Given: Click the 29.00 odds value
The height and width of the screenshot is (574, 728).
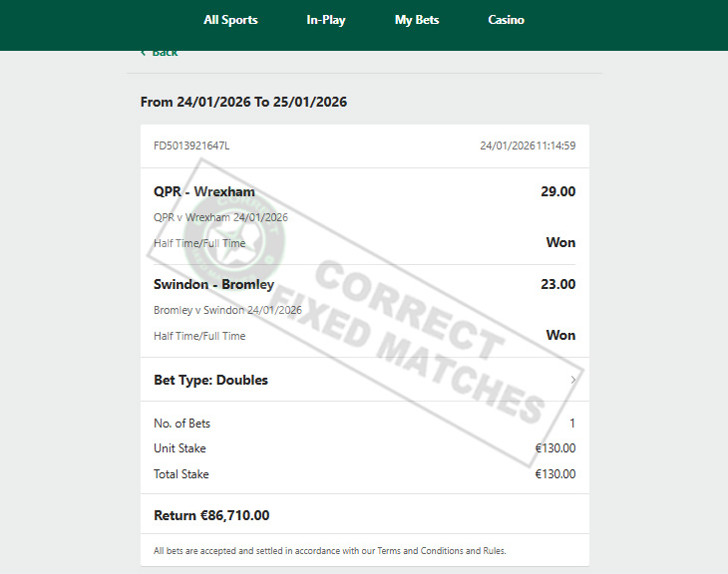Looking at the screenshot, I should pos(558,191).
